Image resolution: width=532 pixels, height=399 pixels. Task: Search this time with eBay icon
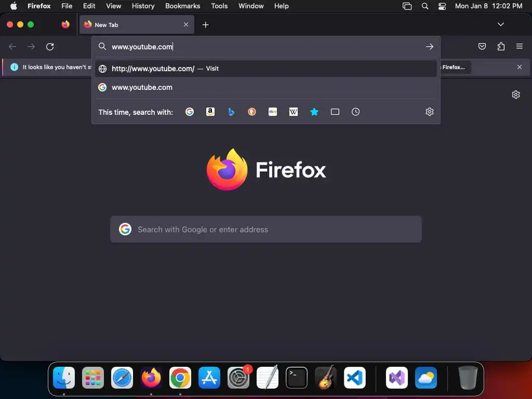pos(273,112)
